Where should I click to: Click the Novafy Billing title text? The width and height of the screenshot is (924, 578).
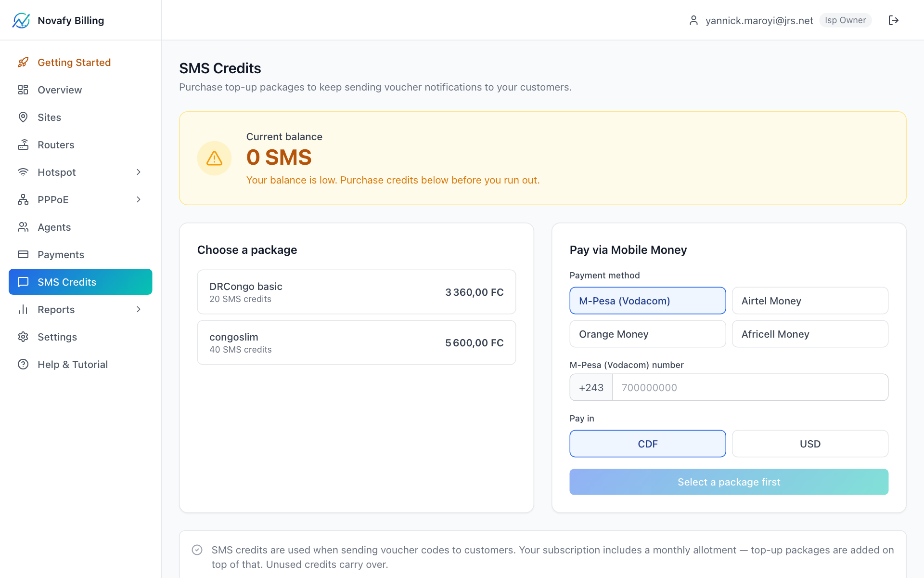(x=71, y=20)
